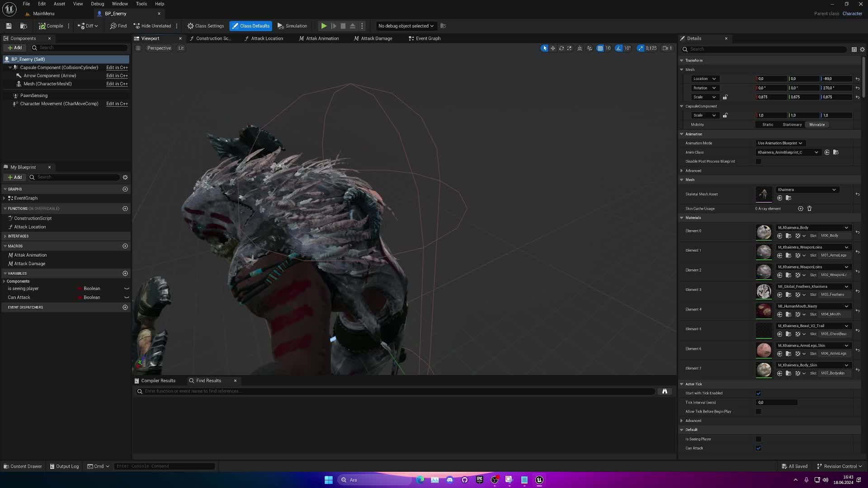Click the green Play button

click(324, 26)
